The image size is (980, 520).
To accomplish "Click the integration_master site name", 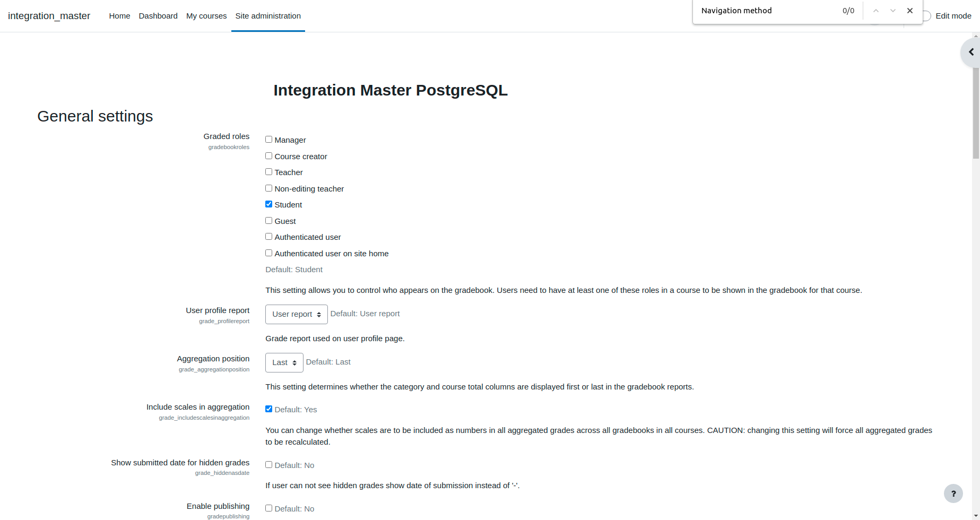I will [49, 16].
